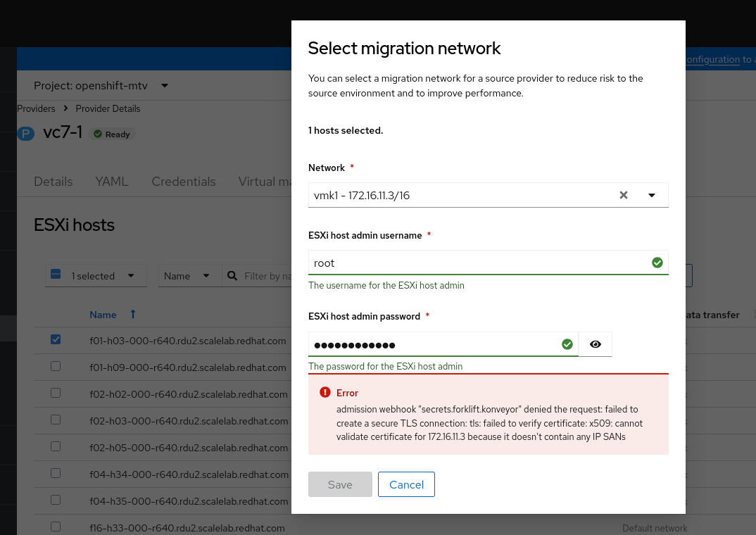Screen dimensions: 756x535
Task: Select host f01-h09-000-r640 checkbox
Action: [x=56, y=366]
